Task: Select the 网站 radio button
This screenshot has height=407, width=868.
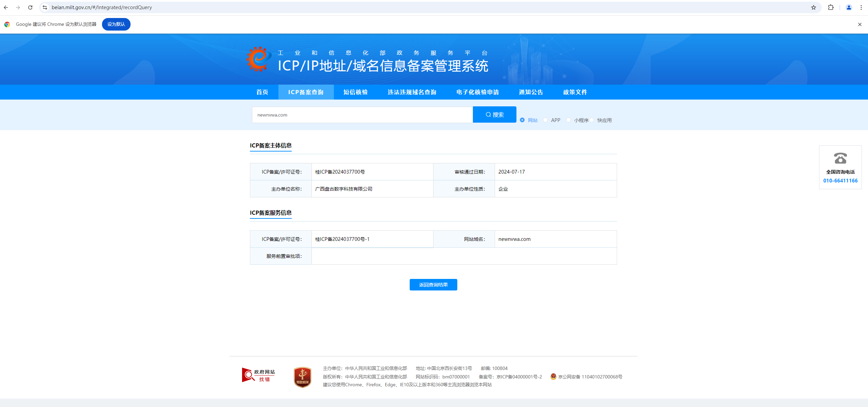Action: click(522, 120)
